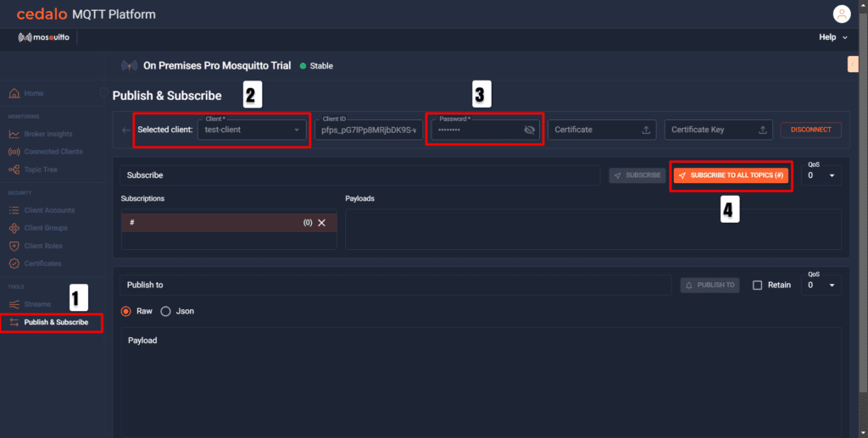Click the Client Roles shield icon
The image size is (868, 438).
point(14,246)
